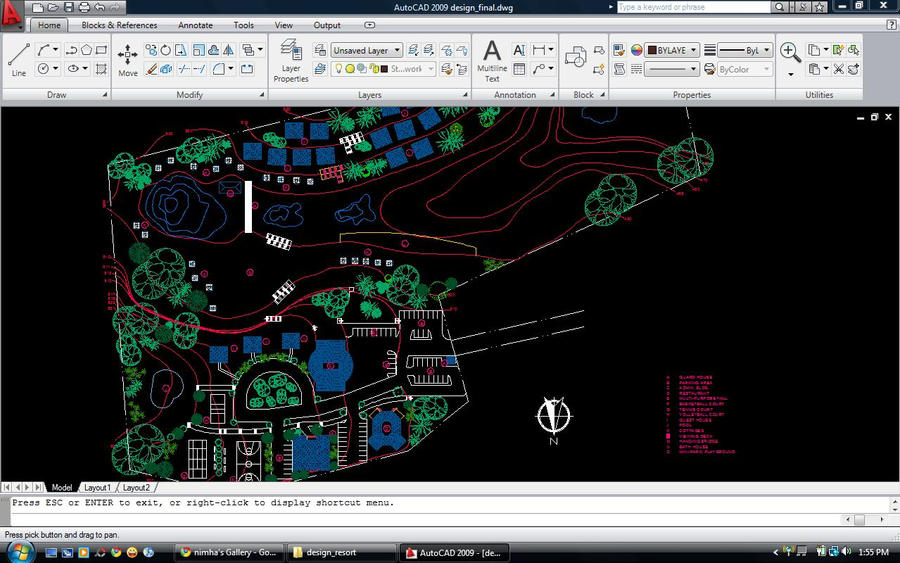Viewport: 900px width, 563px height.
Task: Click the Table tool in Annotation
Action: (519, 69)
